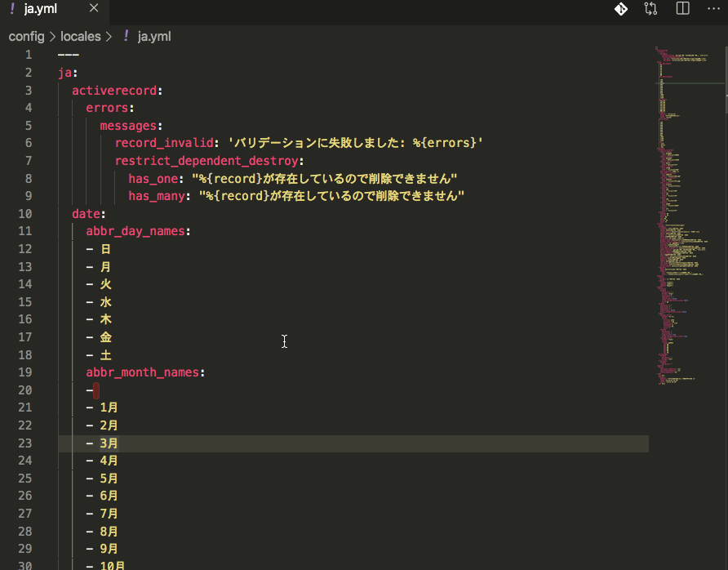Click the 'date' key on line 10
This screenshot has height=570, width=728.
click(x=86, y=214)
